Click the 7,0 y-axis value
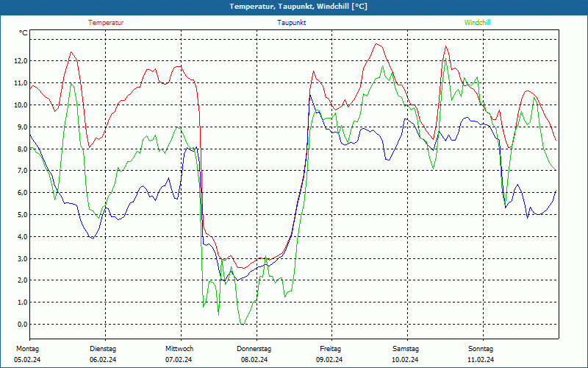 [x=23, y=171]
